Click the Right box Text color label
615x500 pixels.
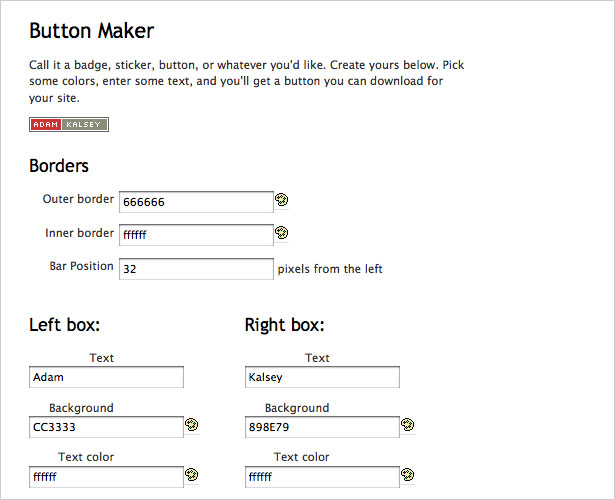click(x=302, y=457)
